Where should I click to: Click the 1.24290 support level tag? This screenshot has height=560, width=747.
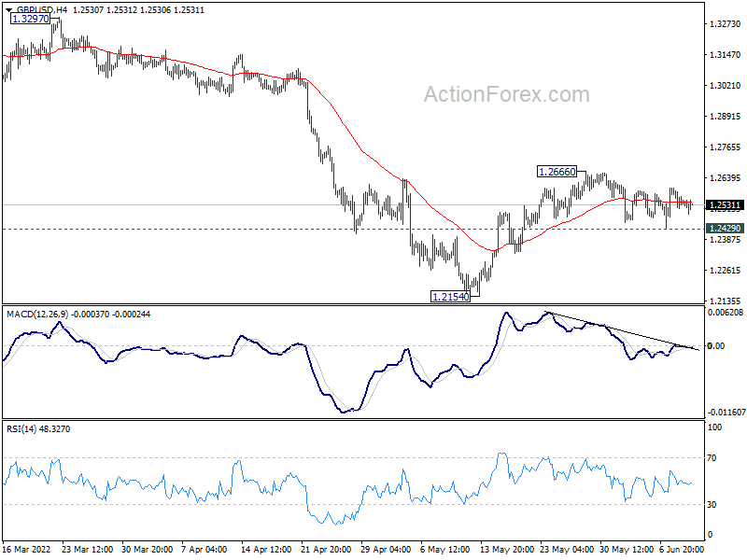(725, 229)
